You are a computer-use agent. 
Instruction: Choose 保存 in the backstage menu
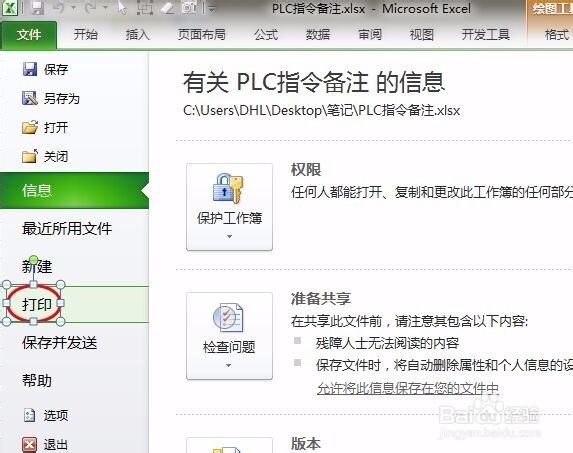coord(56,69)
